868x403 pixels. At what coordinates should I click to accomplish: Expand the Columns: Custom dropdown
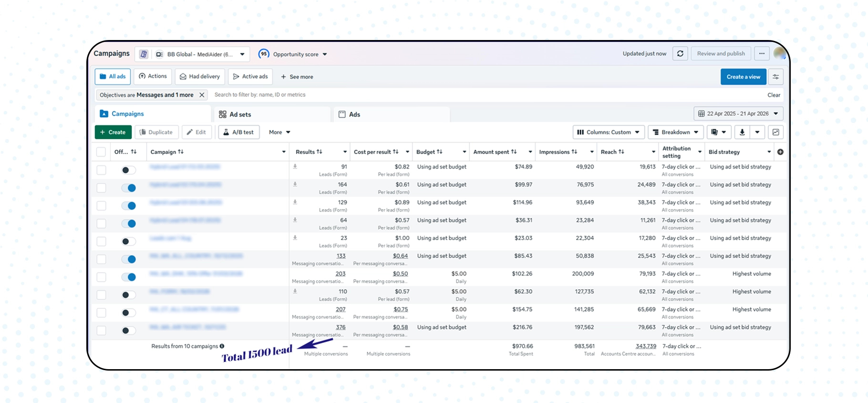point(609,132)
